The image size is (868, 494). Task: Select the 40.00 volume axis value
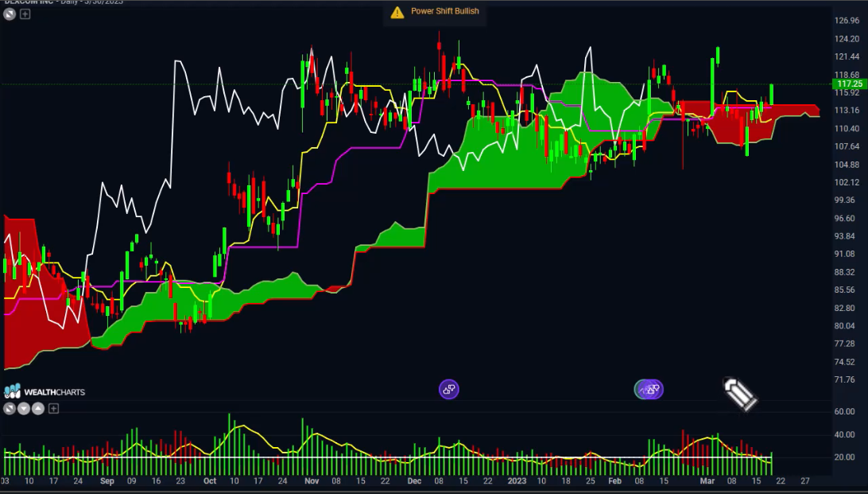click(x=844, y=434)
